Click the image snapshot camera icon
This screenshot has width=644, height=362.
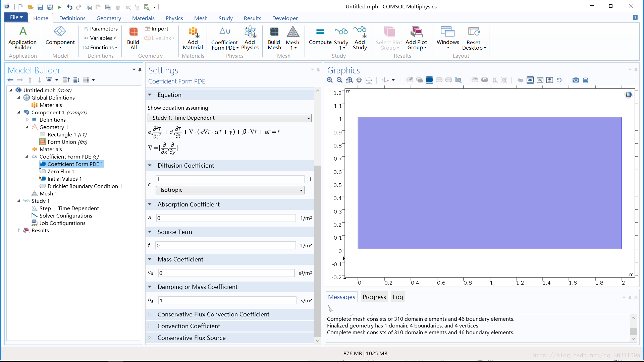click(x=576, y=80)
